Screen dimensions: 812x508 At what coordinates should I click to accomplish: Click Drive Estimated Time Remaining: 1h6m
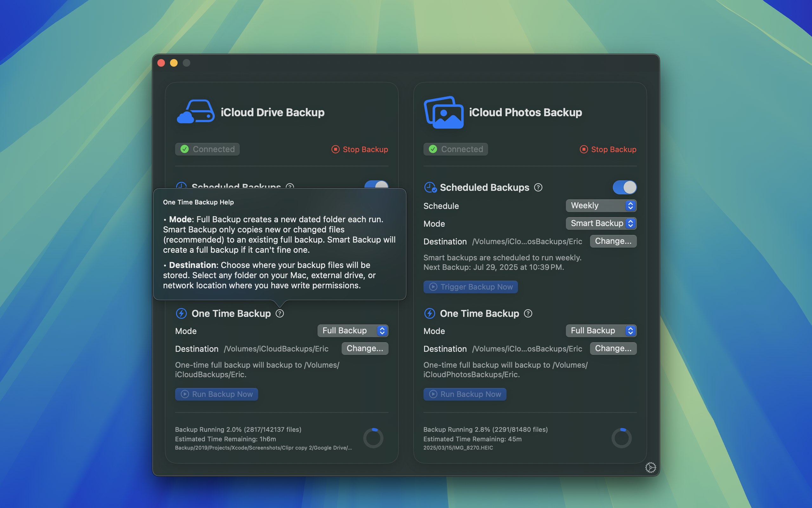[226, 439]
